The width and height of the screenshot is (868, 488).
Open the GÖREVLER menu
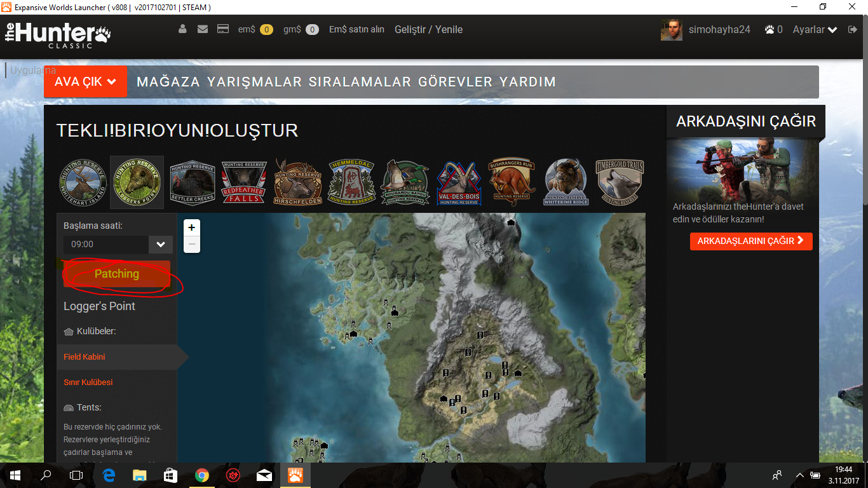click(456, 82)
